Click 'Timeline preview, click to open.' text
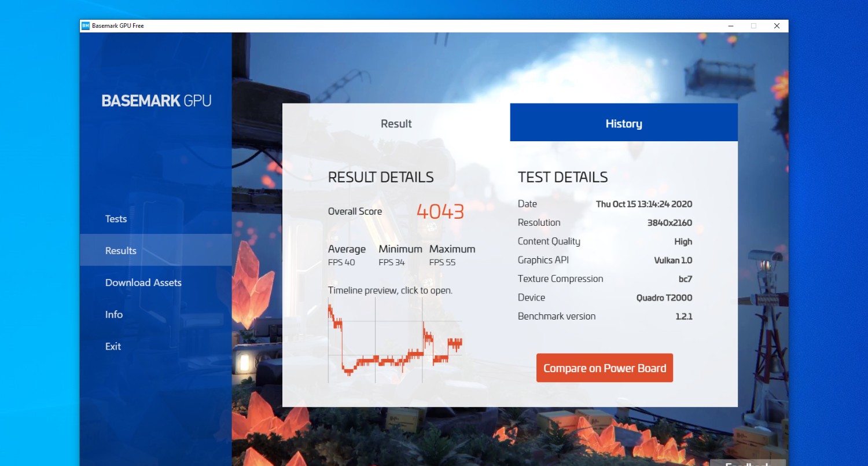This screenshot has width=868, height=466. (x=390, y=291)
